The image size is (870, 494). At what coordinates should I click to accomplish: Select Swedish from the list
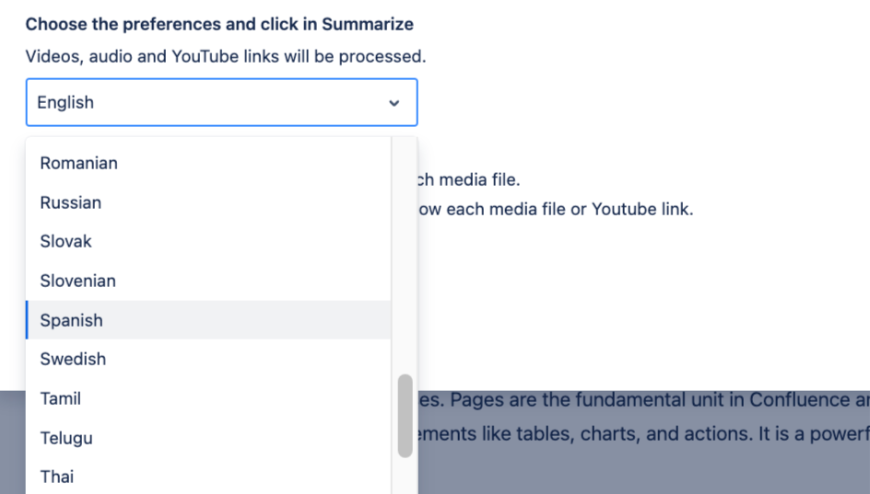[73, 359]
